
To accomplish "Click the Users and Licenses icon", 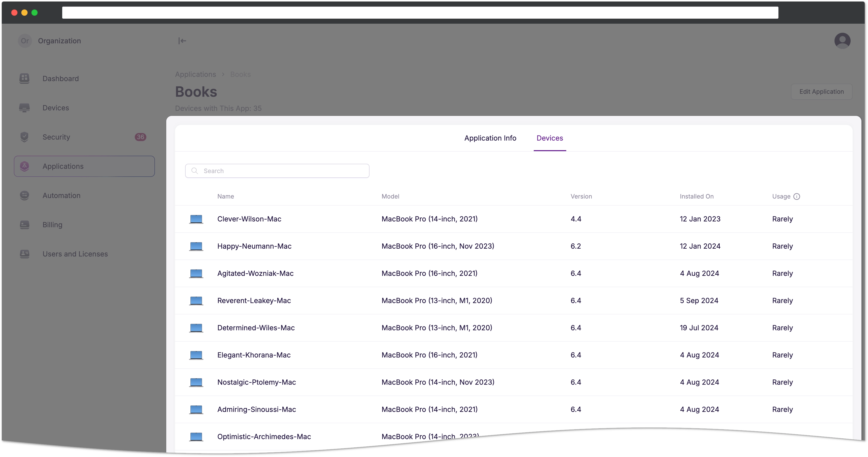I will [x=24, y=254].
